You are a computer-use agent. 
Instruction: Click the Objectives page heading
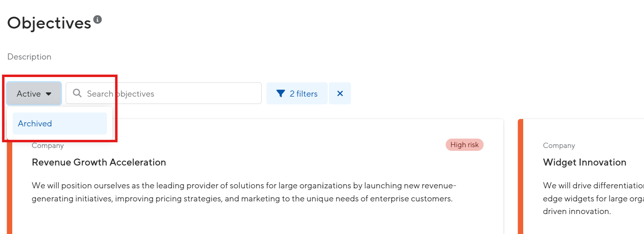(x=49, y=23)
